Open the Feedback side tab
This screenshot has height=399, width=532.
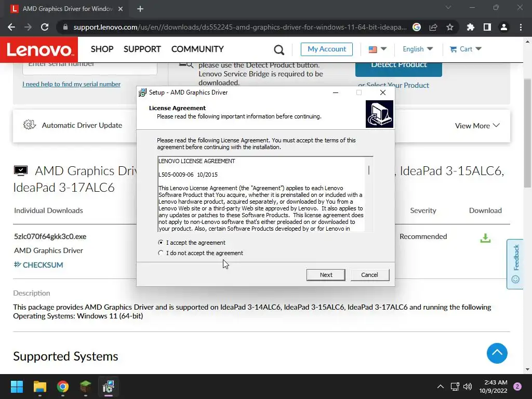pos(515,263)
